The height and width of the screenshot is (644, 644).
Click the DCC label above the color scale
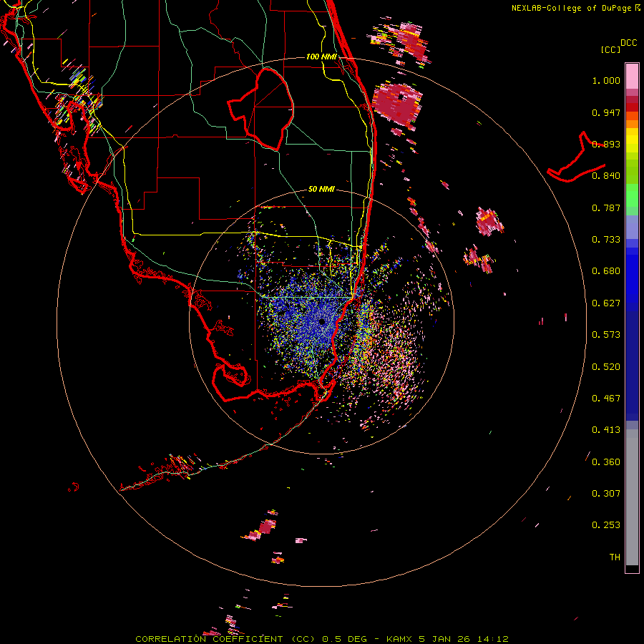coord(628,42)
